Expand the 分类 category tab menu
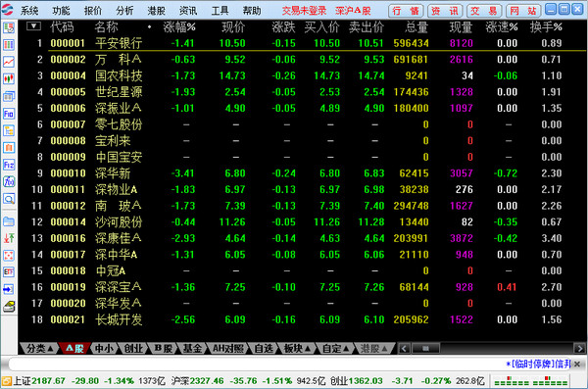This screenshot has width=588, height=389. click(x=39, y=349)
